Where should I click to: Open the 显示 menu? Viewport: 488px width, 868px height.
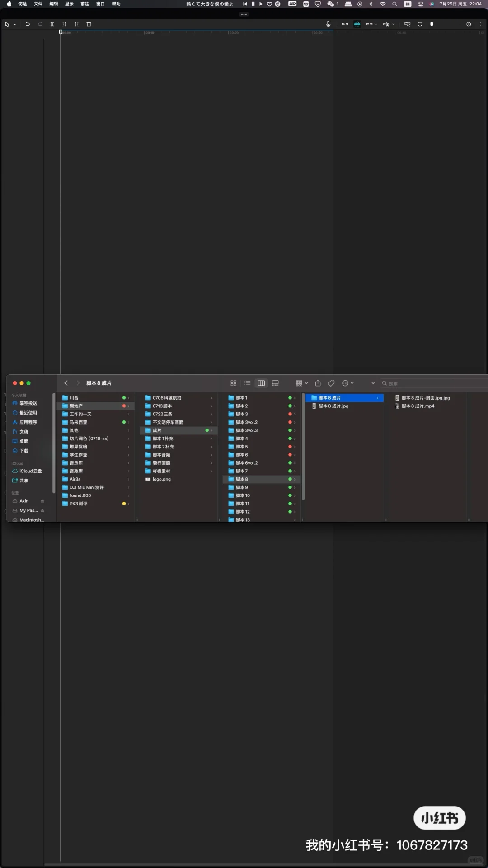(x=69, y=4)
